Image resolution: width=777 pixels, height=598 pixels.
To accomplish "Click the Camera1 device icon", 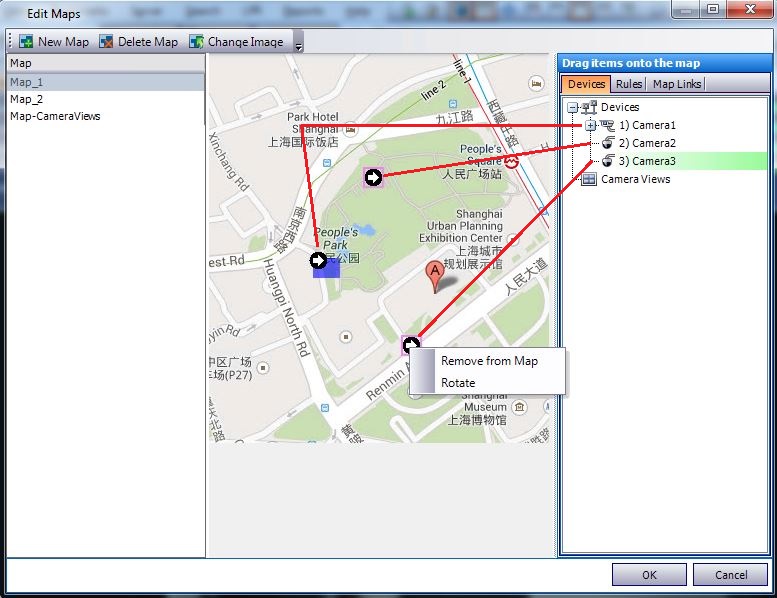I will coord(607,125).
